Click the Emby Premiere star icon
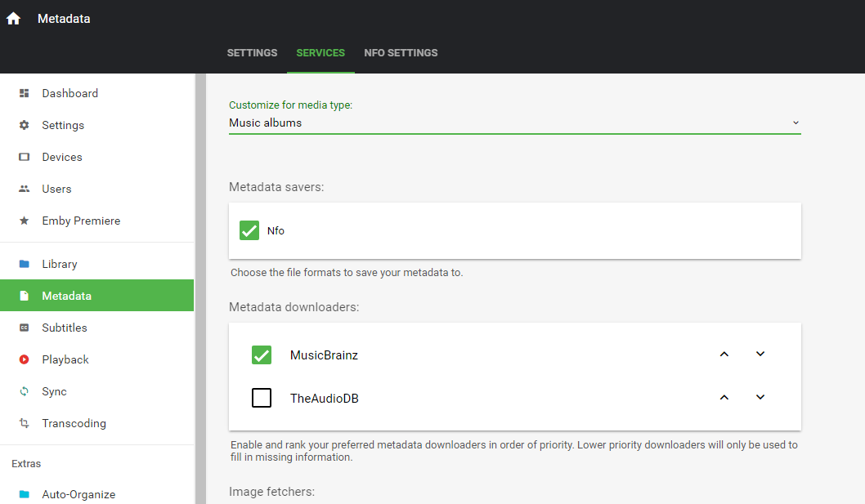Viewport: 865px width, 504px height. click(25, 221)
